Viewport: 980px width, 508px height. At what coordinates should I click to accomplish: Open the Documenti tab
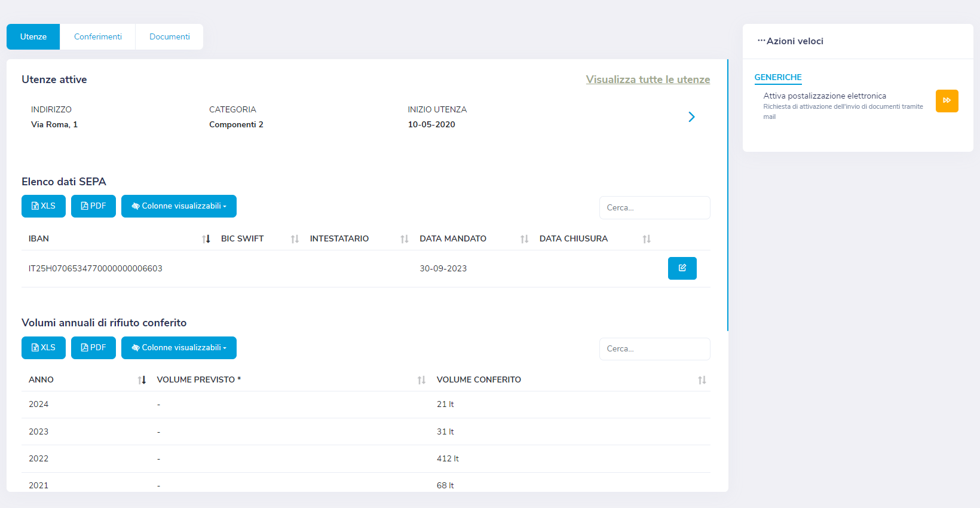click(170, 37)
